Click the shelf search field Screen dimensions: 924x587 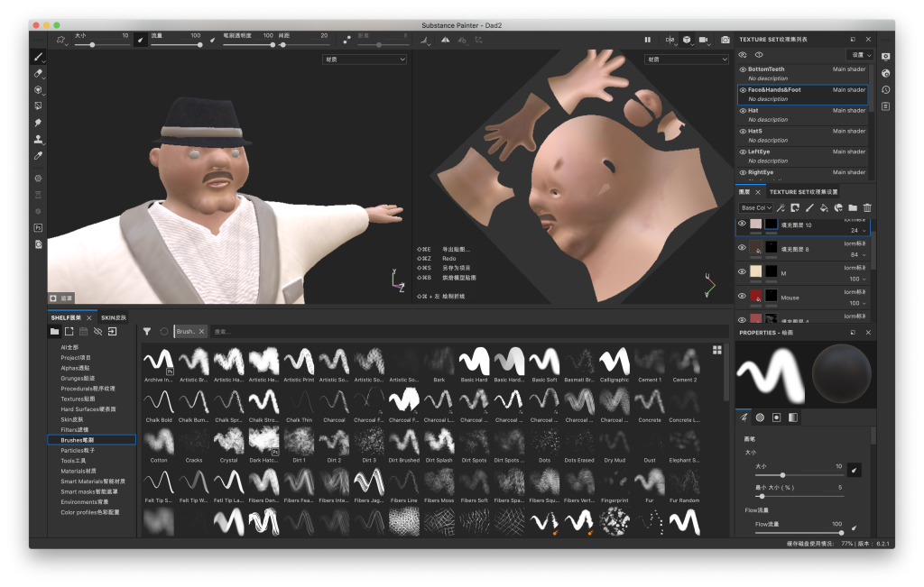(469, 332)
